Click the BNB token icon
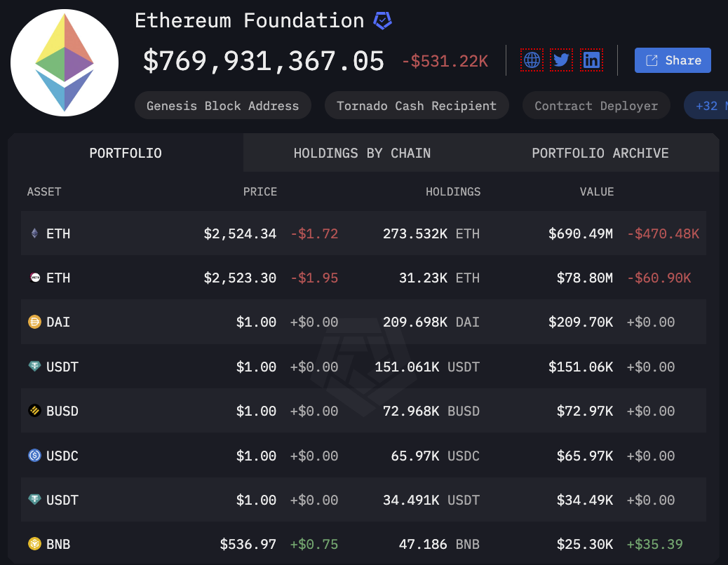Screen dimensions: 728x565 click(x=35, y=544)
